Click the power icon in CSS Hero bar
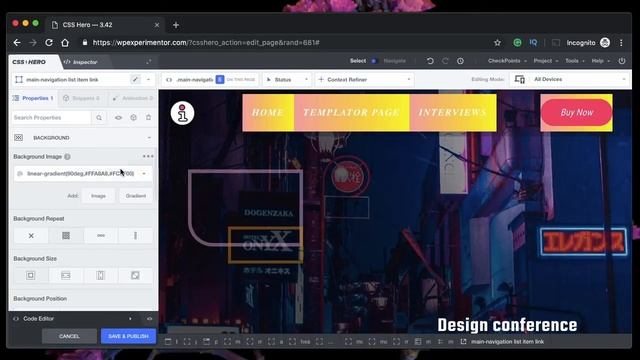Viewport: 640px width, 360px height. point(622,61)
